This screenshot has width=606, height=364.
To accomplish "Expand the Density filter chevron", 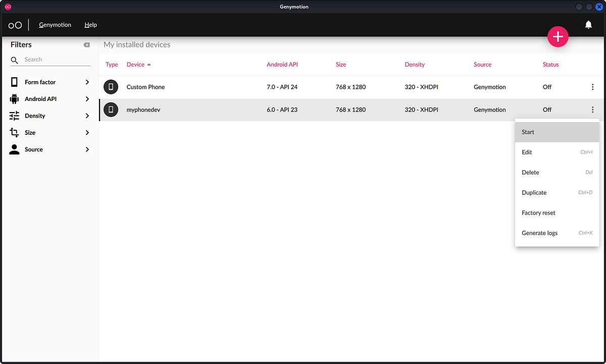I will coord(87,116).
